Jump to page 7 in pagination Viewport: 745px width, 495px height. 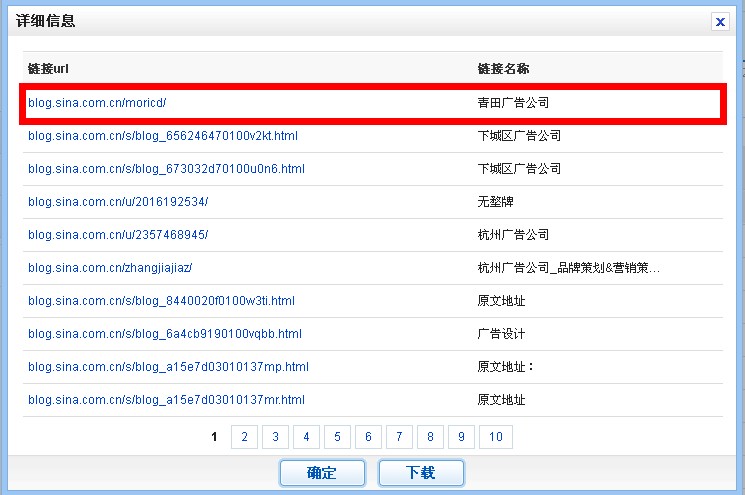399,437
